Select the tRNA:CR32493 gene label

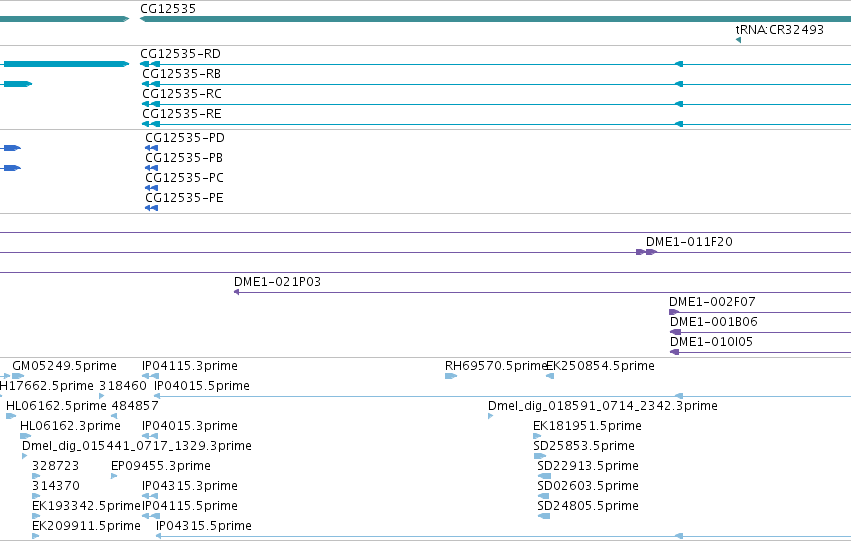(779, 29)
